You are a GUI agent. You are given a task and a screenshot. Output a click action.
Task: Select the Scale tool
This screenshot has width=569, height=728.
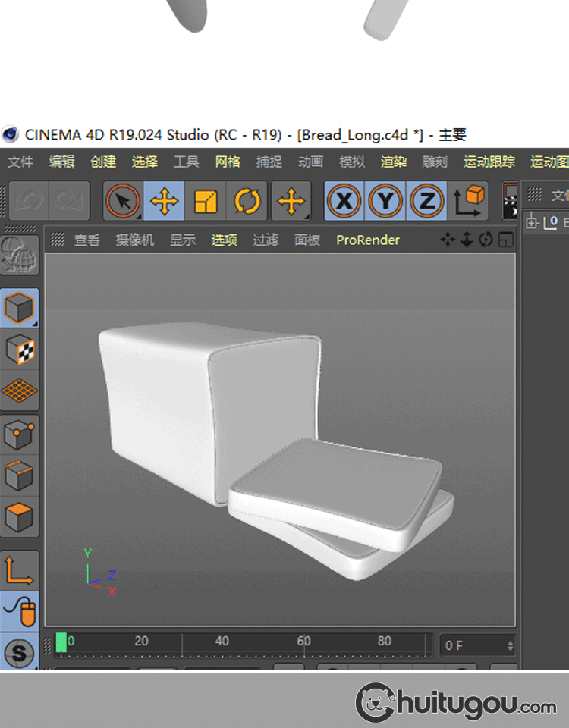tap(206, 201)
